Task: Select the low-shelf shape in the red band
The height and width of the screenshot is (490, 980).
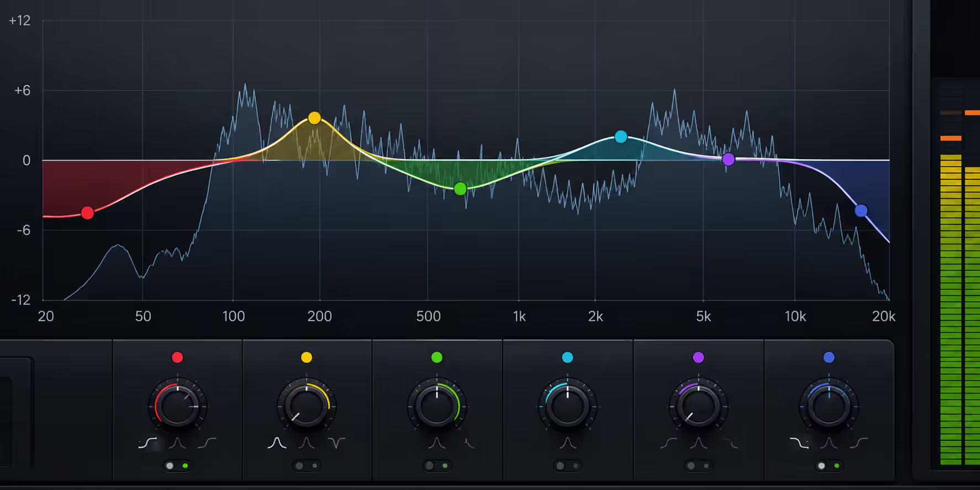Action: (x=147, y=442)
